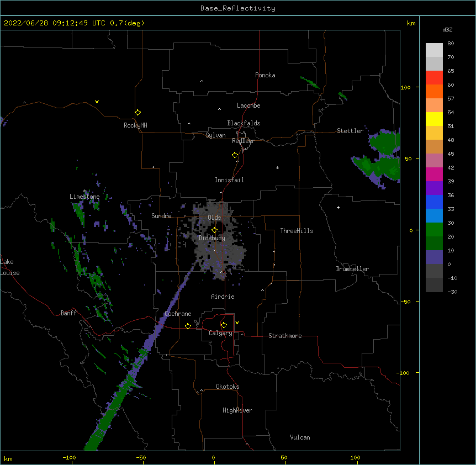Viewport: 476px width, 465px height.
Task: Click the Calgary city label
Action: (220, 333)
